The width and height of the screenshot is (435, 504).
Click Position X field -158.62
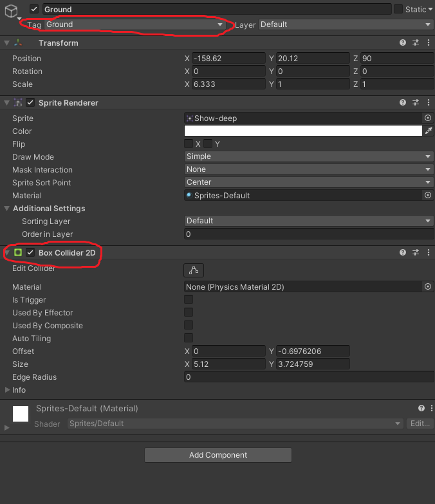[228, 58]
